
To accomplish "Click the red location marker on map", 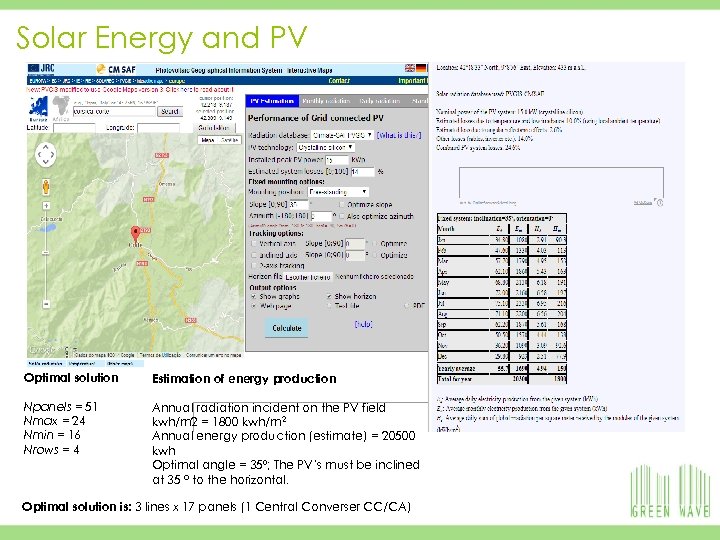I will [x=135, y=233].
